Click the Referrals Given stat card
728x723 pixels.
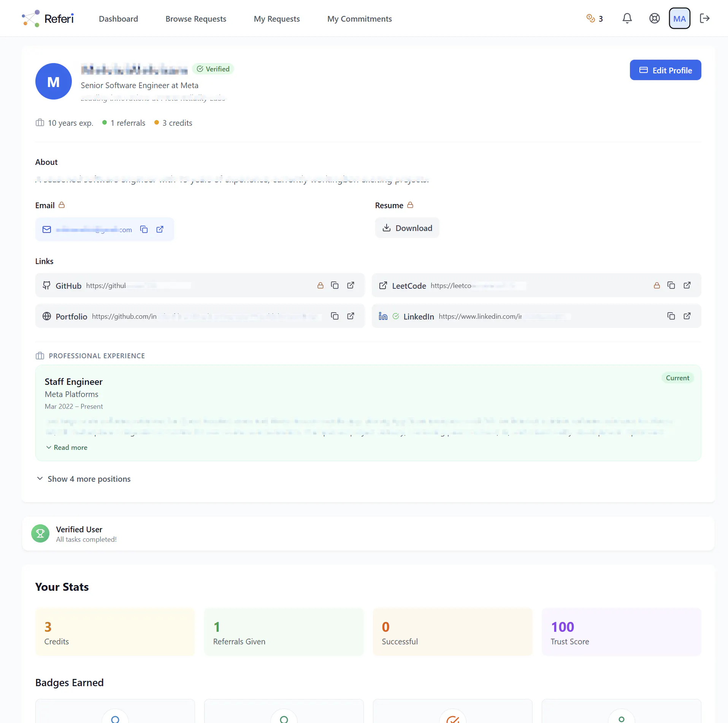point(284,632)
